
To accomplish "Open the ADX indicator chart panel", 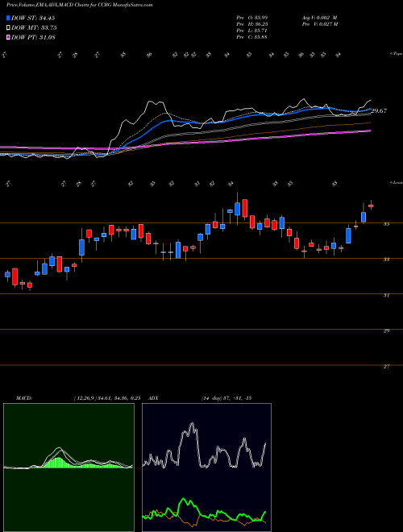I will (206, 468).
